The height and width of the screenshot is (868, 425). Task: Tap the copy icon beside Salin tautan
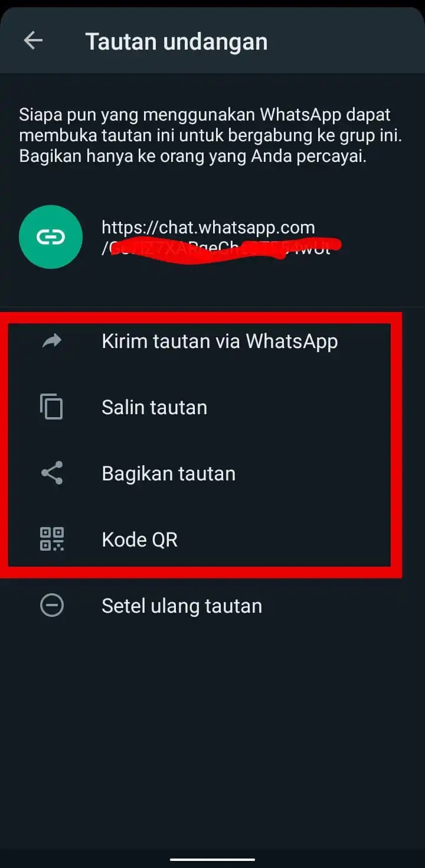coord(52,407)
